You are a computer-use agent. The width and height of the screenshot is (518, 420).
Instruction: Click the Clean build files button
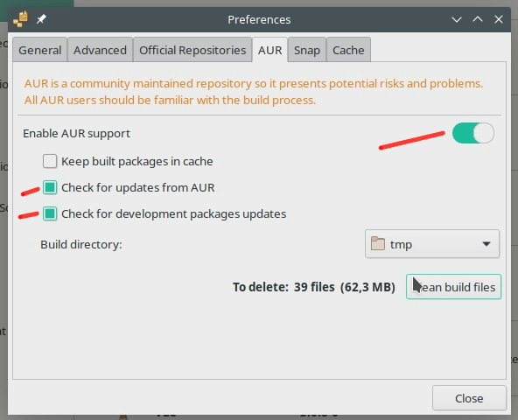(x=453, y=287)
